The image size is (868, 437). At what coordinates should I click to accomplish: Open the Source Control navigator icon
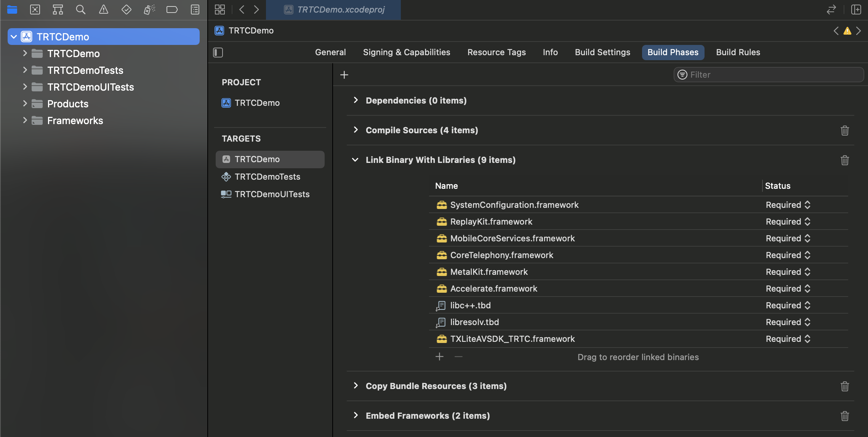35,10
